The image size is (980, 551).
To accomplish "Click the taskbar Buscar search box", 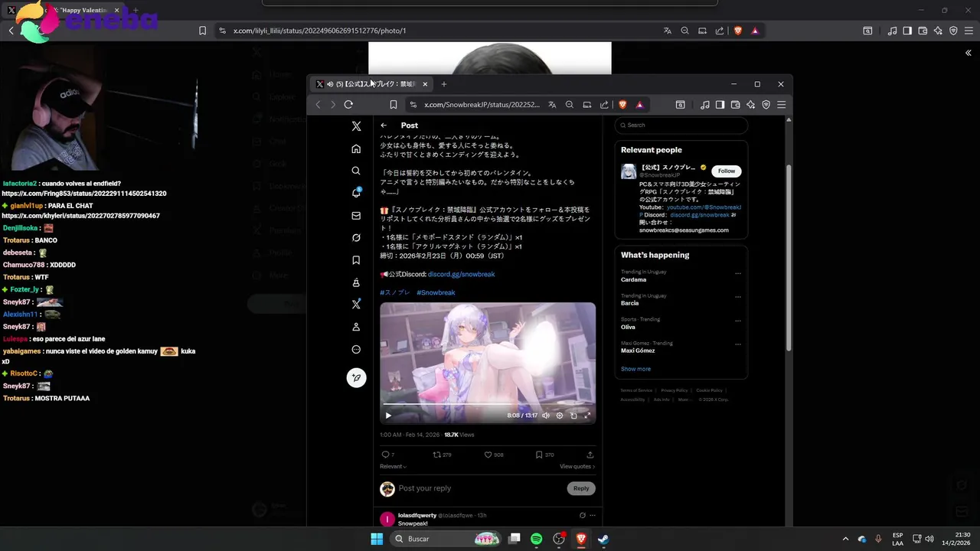I will pyautogui.click(x=446, y=539).
